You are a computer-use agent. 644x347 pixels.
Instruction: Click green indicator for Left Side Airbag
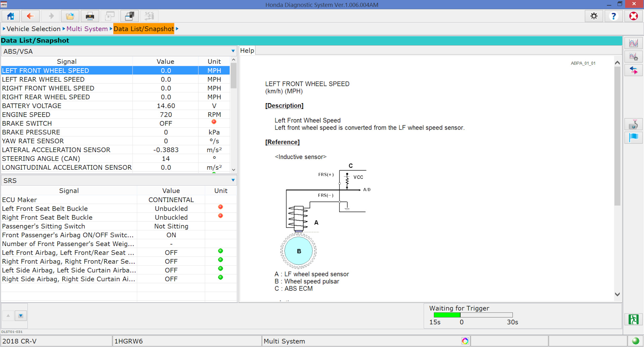click(220, 268)
